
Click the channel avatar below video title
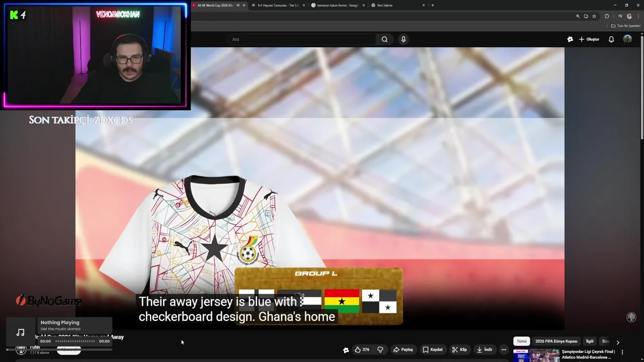[21, 350]
